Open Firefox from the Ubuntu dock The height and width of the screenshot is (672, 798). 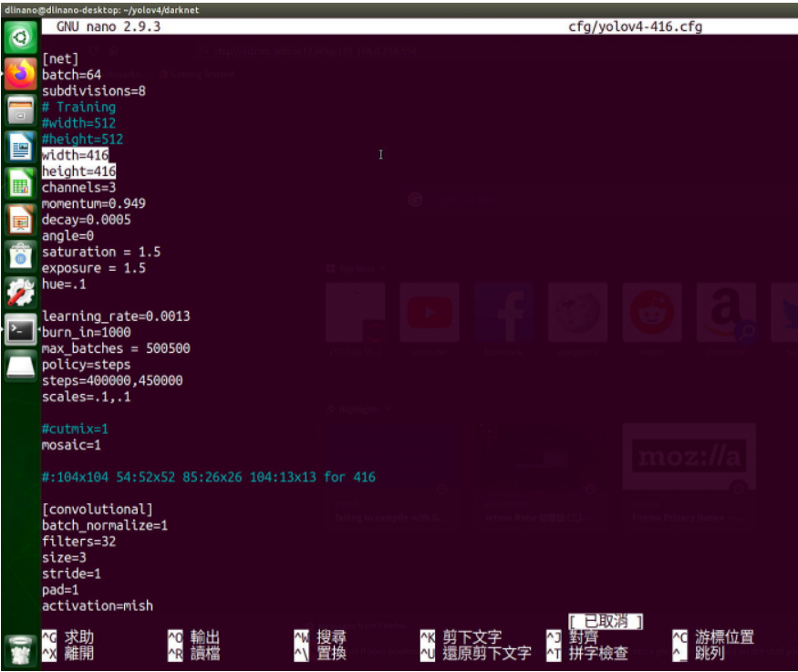(x=20, y=74)
